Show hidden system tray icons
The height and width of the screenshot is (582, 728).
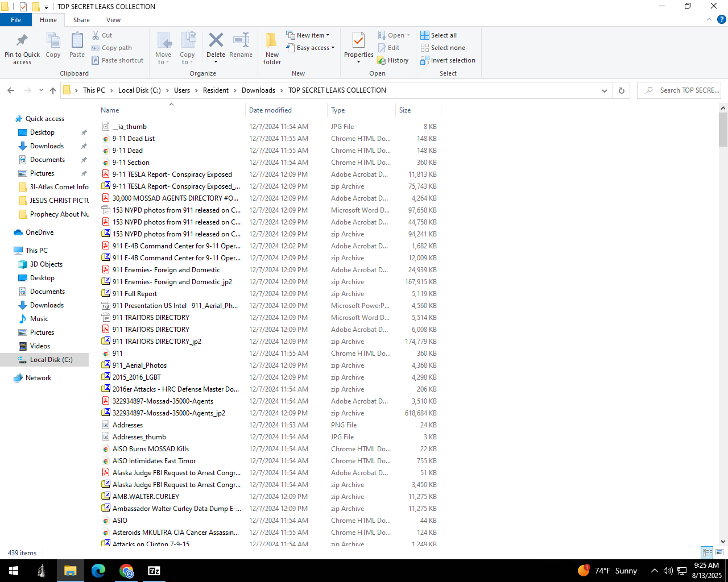pyautogui.click(x=654, y=571)
